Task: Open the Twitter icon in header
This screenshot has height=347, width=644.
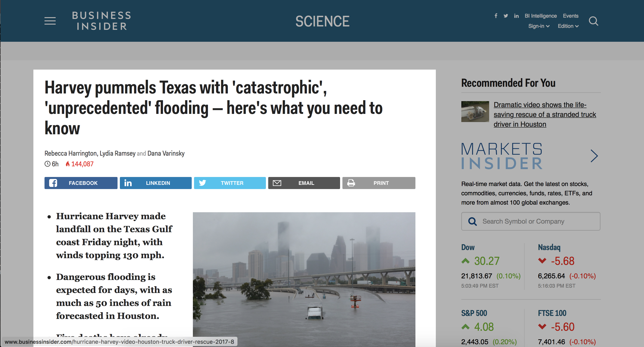Action: (x=506, y=16)
